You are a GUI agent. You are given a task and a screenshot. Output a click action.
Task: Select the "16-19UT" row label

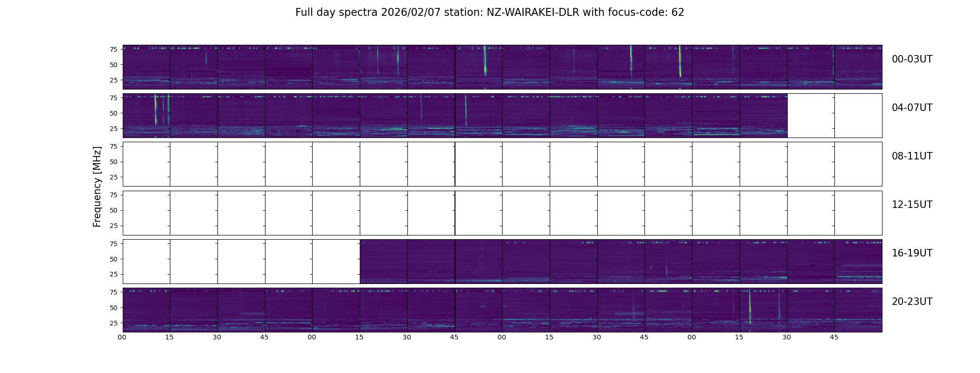[912, 253]
